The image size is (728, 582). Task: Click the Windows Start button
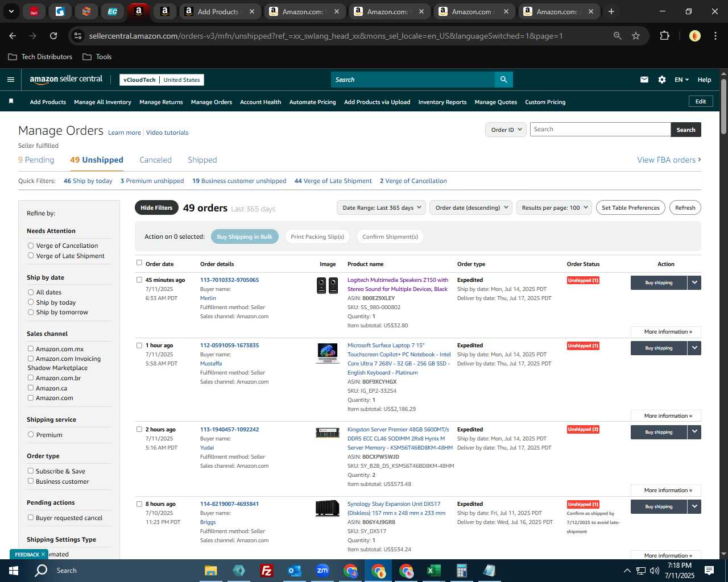[x=13, y=571]
